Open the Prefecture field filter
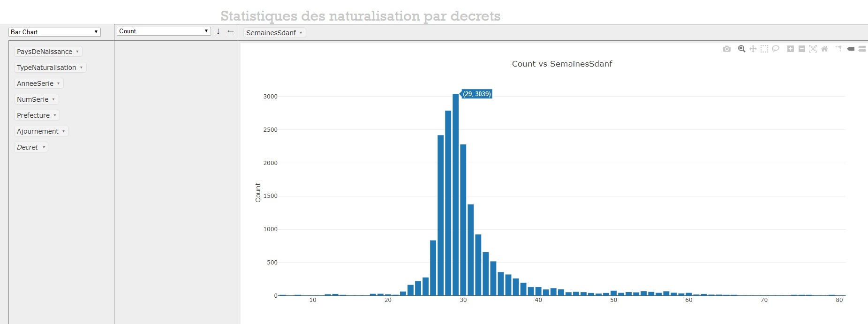The image size is (868, 324). point(55,115)
